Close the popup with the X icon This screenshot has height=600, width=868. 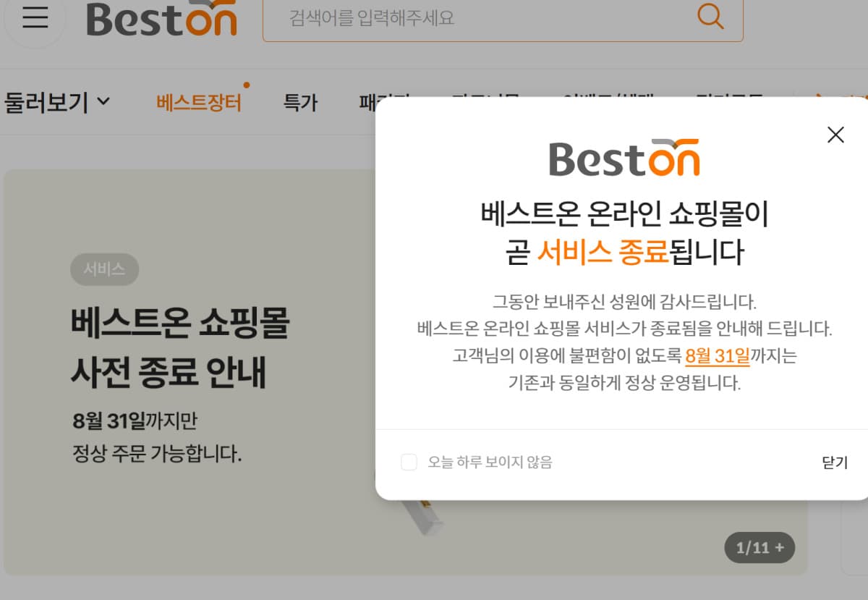pos(835,135)
